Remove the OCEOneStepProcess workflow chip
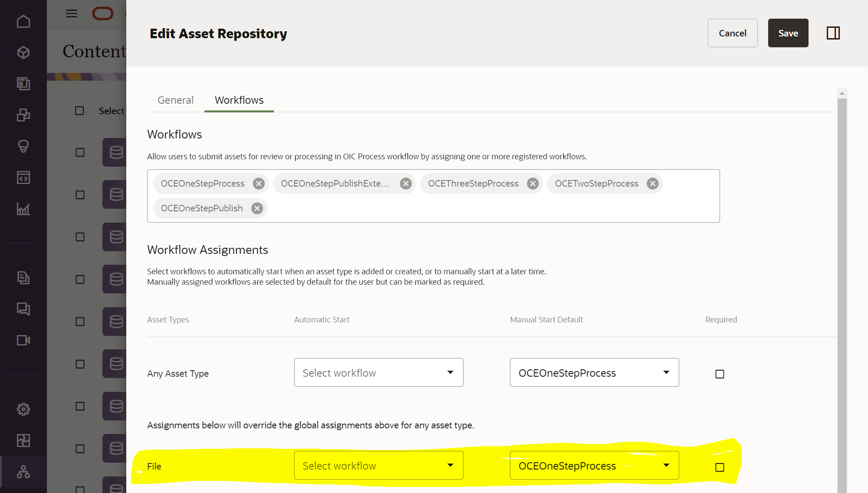This screenshot has height=493, width=868. click(x=259, y=184)
